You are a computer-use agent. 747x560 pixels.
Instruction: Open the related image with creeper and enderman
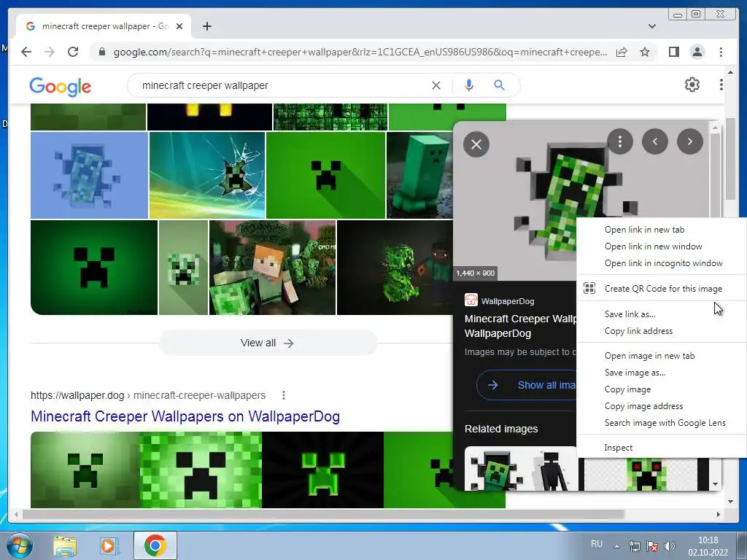coord(520,469)
